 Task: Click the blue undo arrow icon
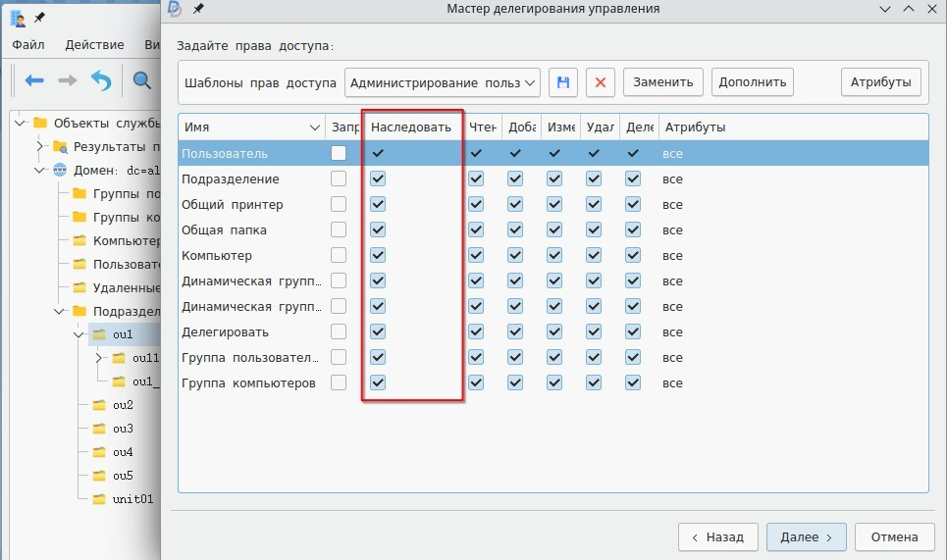(100, 80)
